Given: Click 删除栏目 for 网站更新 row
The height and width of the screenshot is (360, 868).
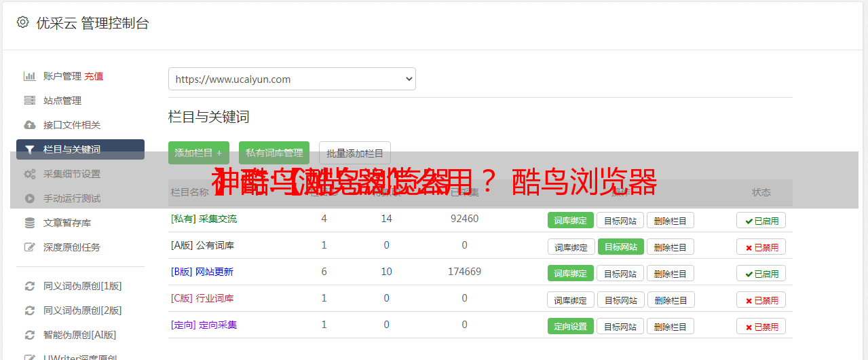Looking at the screenshot, I should click(671, 273).
